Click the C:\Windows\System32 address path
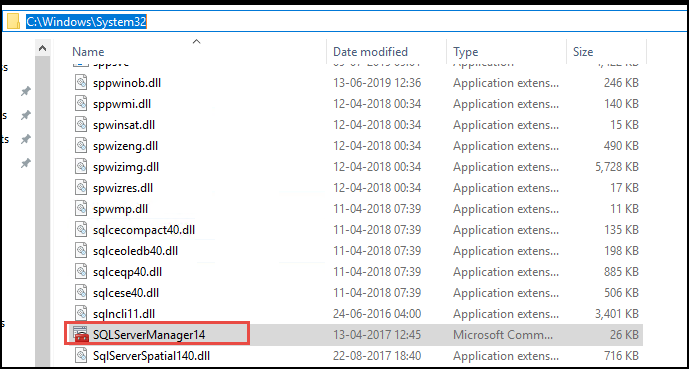The height and width of the screenshot is (369, 689). point(86,22)
